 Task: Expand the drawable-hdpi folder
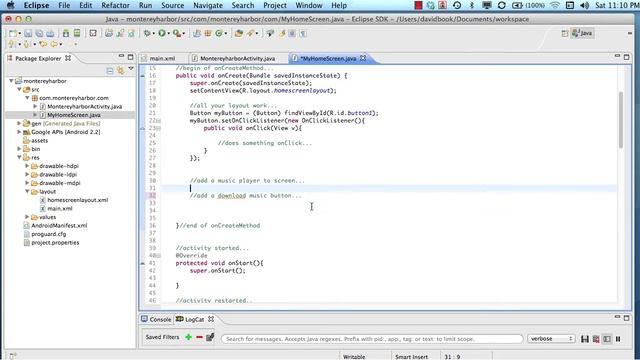click(x=27, y=166)
